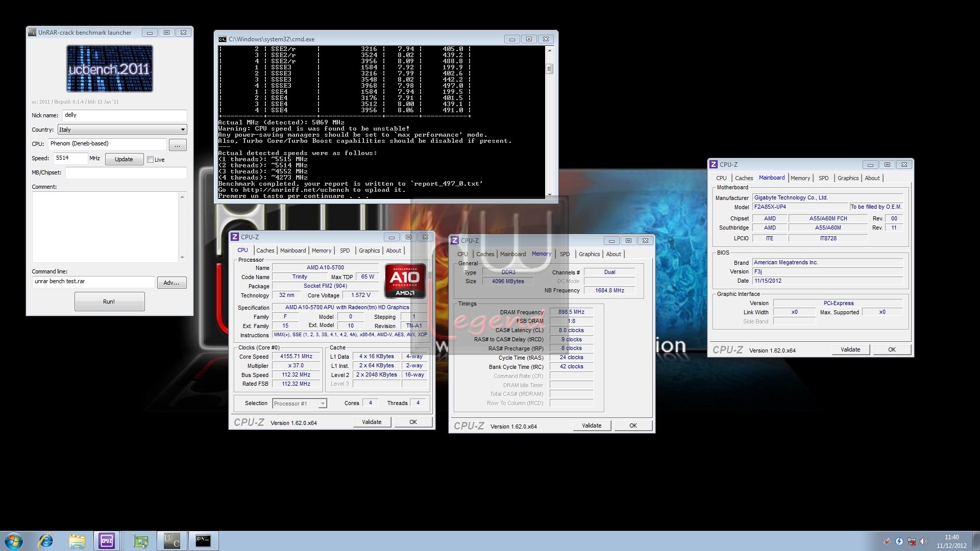
Task: Click the Z icon of CPU-Z CPU window
Action: tap(235, 237)
